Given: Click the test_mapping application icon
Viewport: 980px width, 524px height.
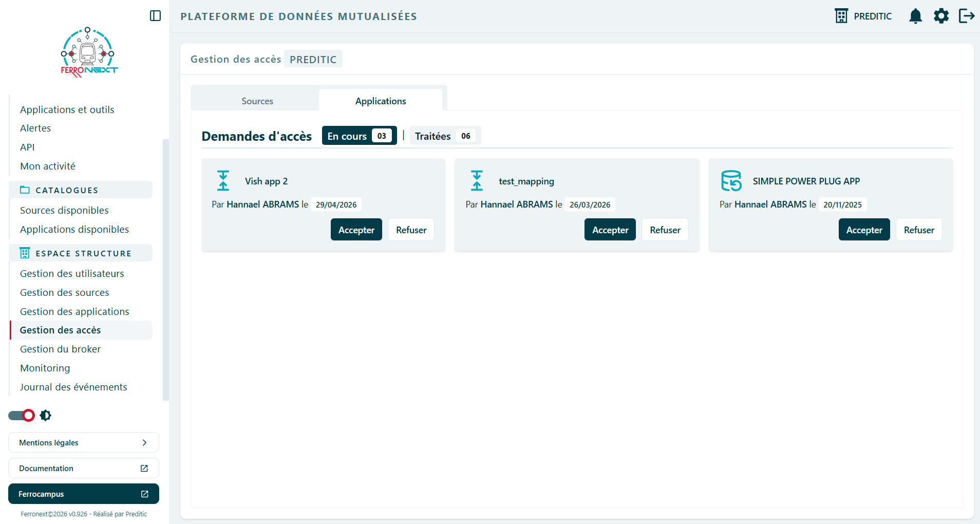Looking at the screenshot, I should [x=477, y=181].
